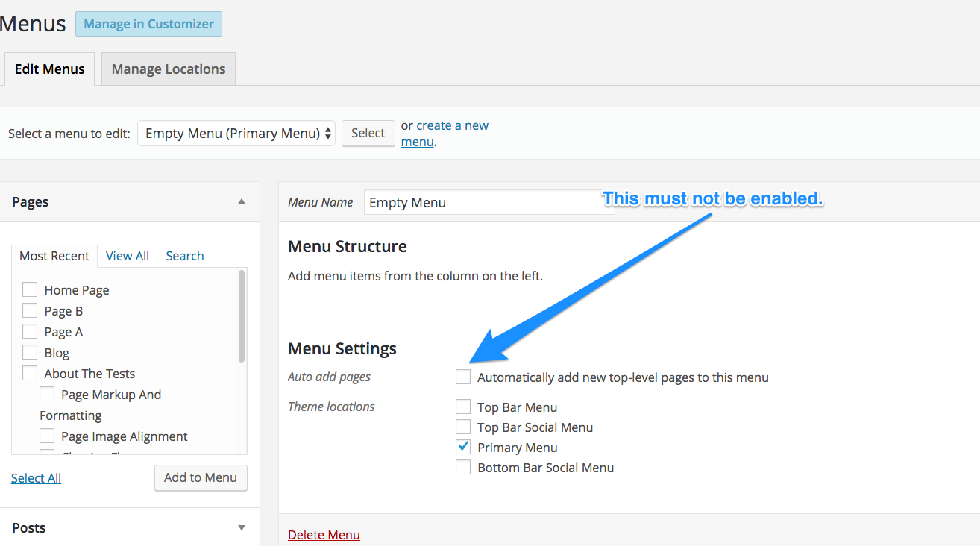Enable automatically add new top-level pages
This screenshot has height=546, width=980.
point(463,377)
